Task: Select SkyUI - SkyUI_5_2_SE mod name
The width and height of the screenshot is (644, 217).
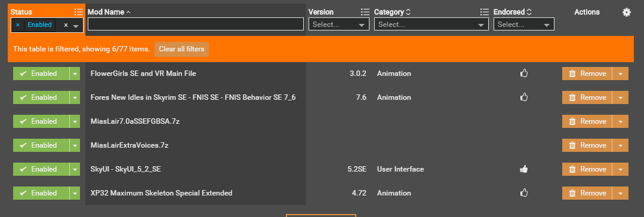Action: click(x=126, y=169)
